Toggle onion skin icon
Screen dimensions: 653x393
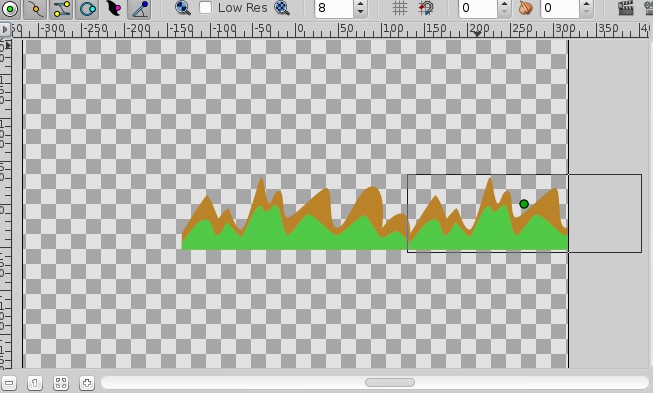pyautogui.click(x=526, y=8)
